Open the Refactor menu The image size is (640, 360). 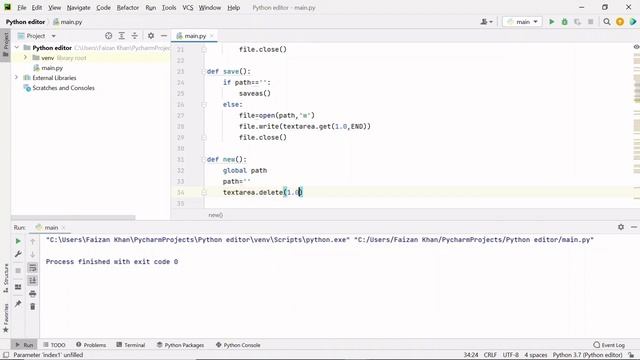click(x=128, y=7)
